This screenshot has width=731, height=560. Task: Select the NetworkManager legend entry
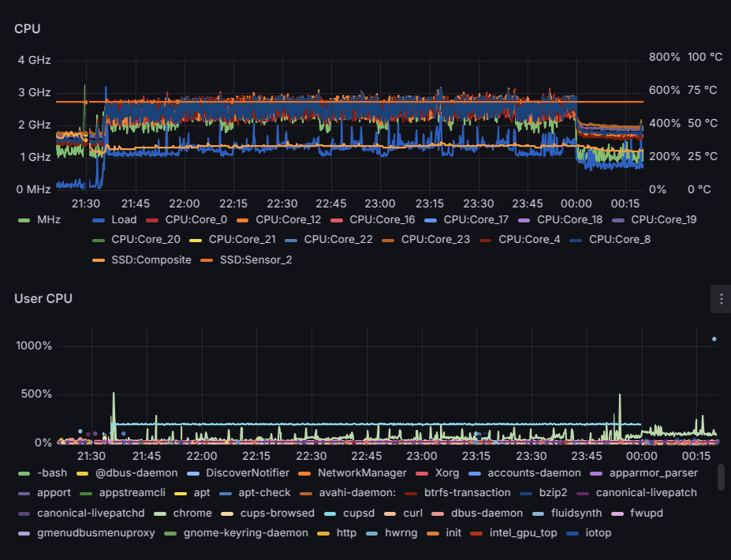click(x=362, y=473)
